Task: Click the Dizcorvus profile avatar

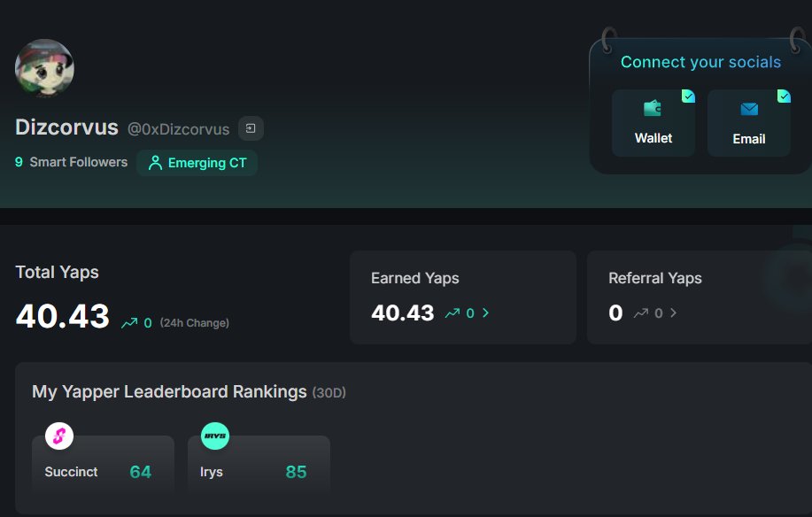Action: [44, 68]
